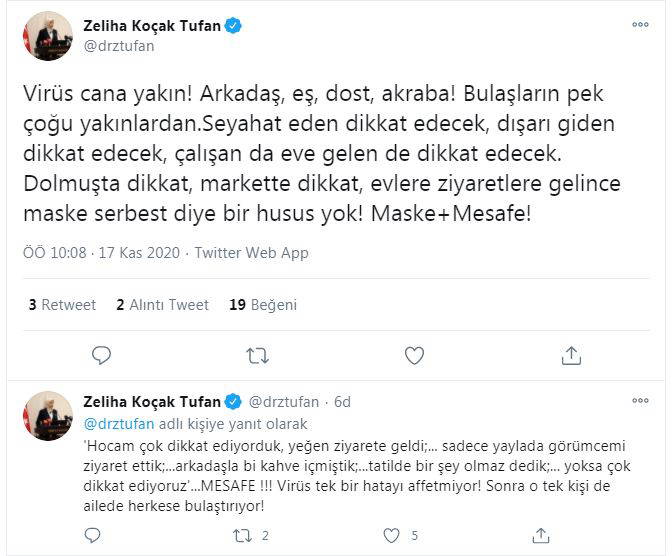View the 2 Alıntı Tweet list
Screen dimensions: 672x556
click(x=162, y=305)
